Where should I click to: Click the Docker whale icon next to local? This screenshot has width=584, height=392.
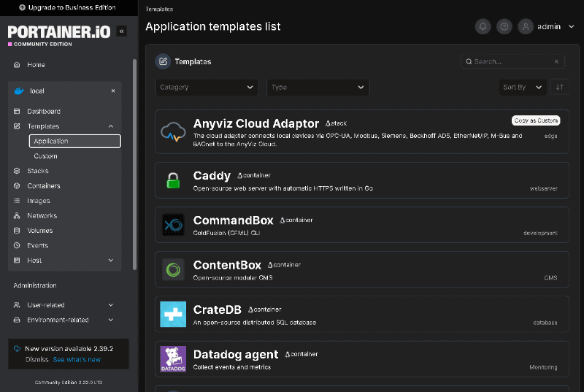coord(19,91)
